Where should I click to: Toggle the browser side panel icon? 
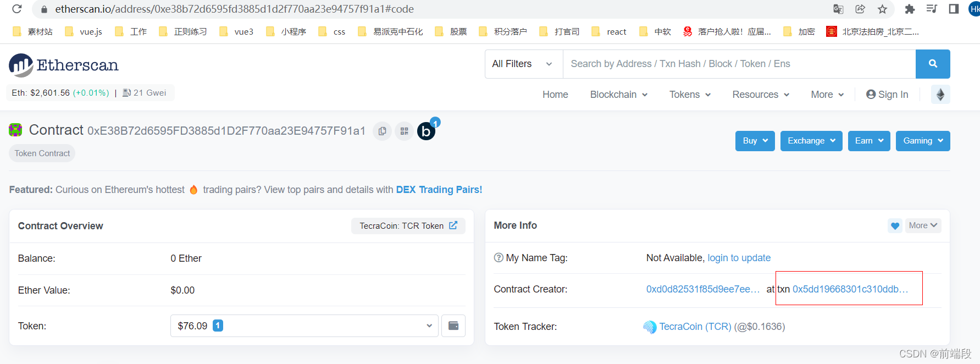954,9
